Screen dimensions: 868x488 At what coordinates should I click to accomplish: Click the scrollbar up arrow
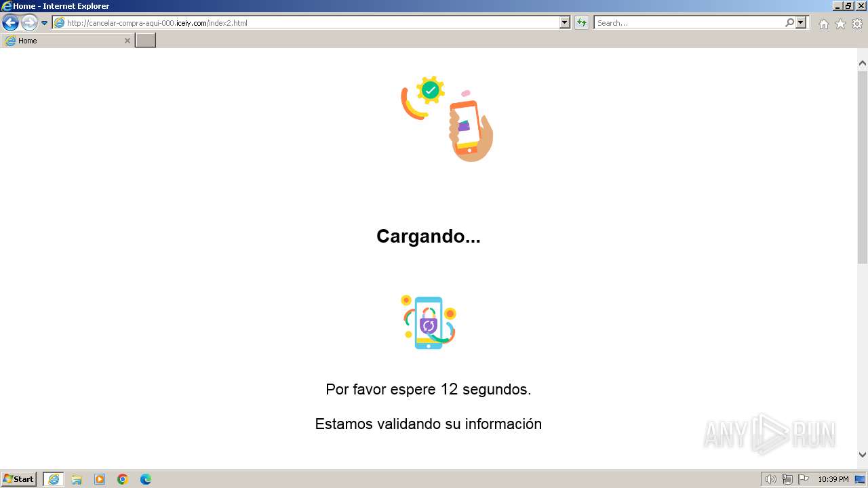pos(863,63)
